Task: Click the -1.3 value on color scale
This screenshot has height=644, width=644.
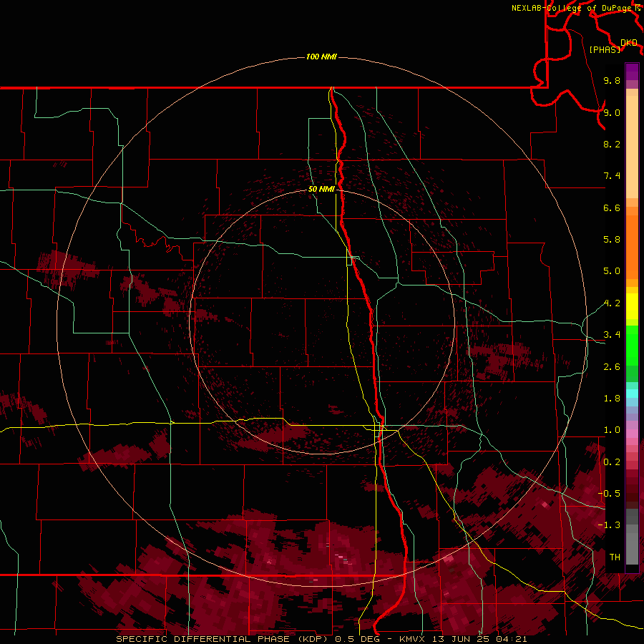Action: click(610, 525)
